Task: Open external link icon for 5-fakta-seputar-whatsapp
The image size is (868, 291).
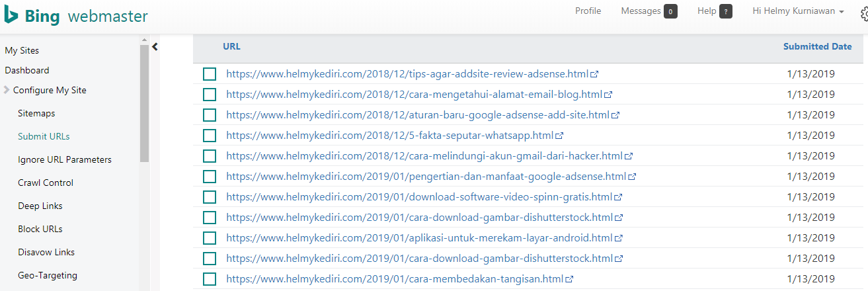Action: 559,136
